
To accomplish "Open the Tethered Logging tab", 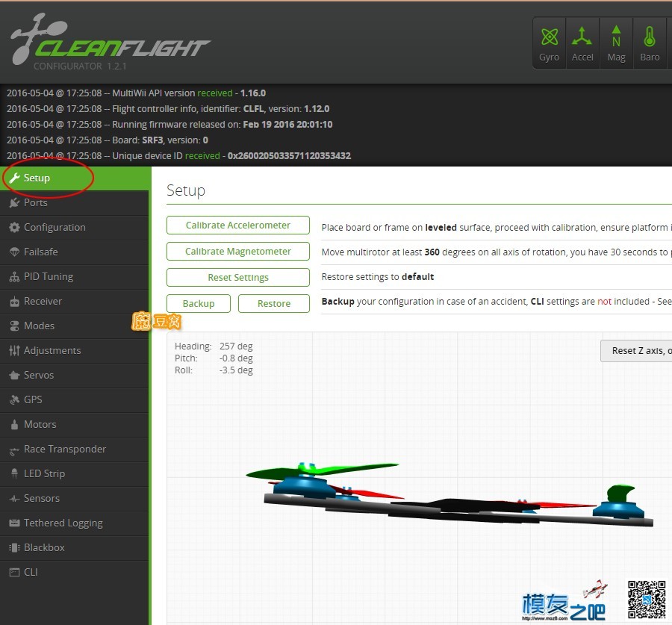I will (75, 523).
